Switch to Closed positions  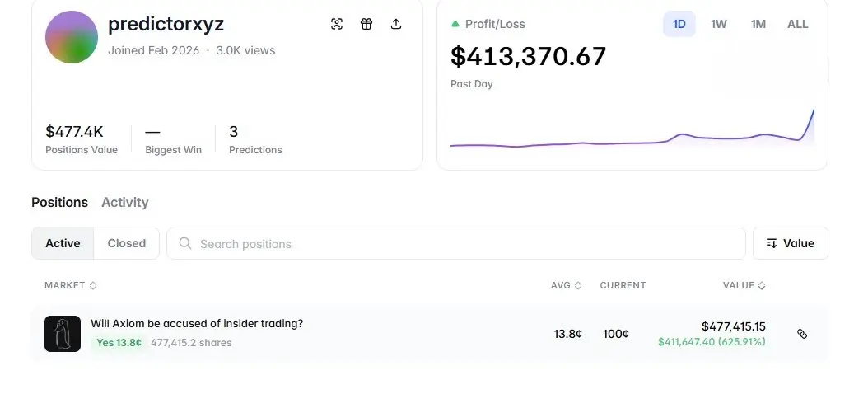click(x=126, y=243)
